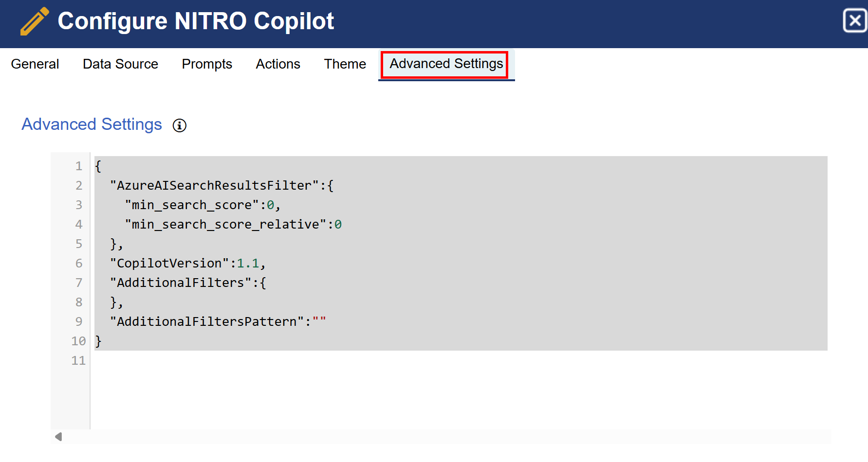Screen dimensions: 868x462
Task: Switch to the General tab
Action: point(35,64)
